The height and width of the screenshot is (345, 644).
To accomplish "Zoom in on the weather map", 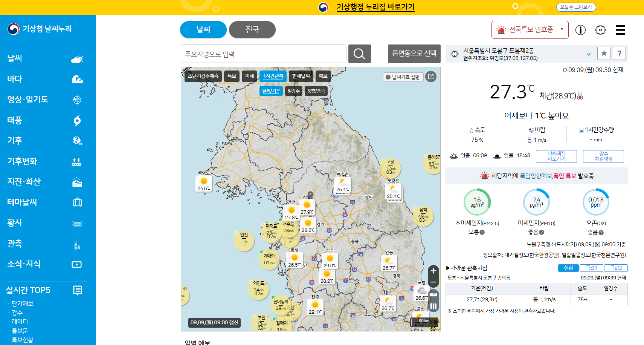I will click(x=433, y=271).
